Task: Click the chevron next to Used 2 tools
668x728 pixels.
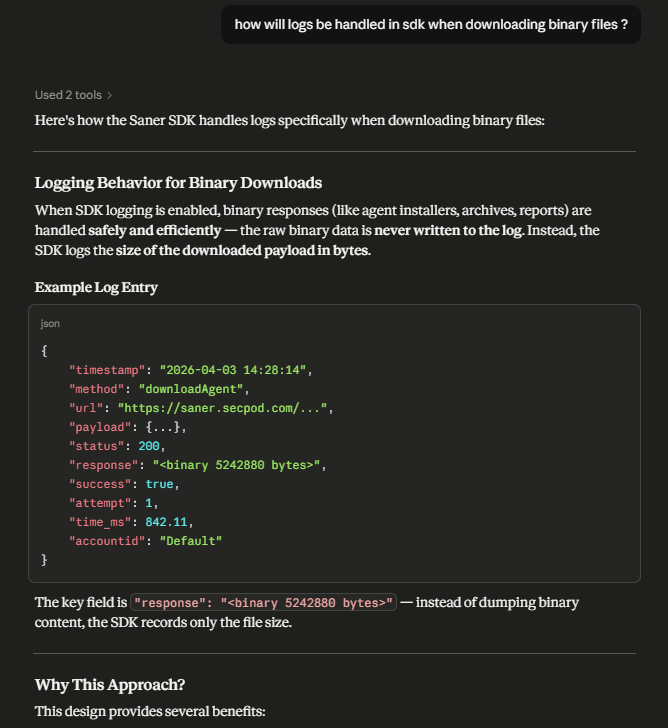Action: point(110,95)
